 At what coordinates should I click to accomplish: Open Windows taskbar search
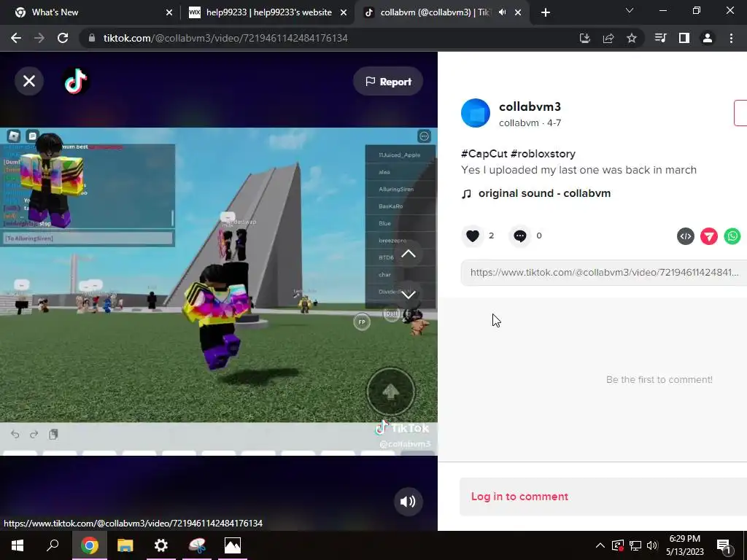click(53, 545)
